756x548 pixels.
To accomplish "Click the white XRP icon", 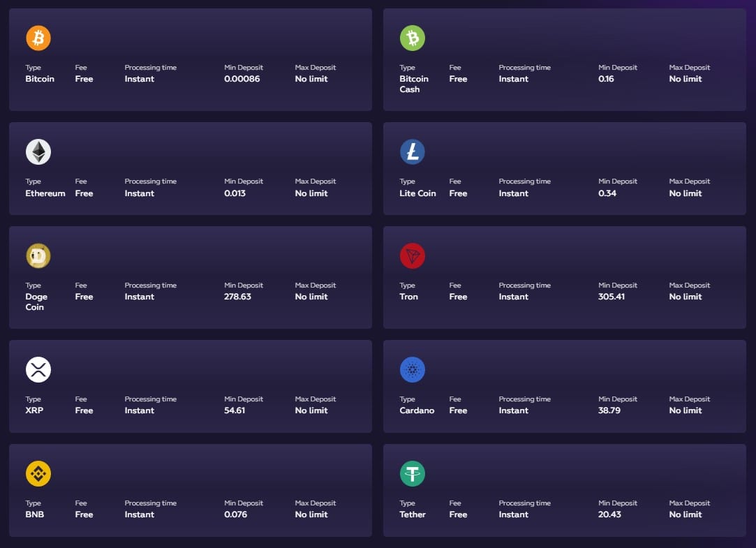I will [38, 369].
